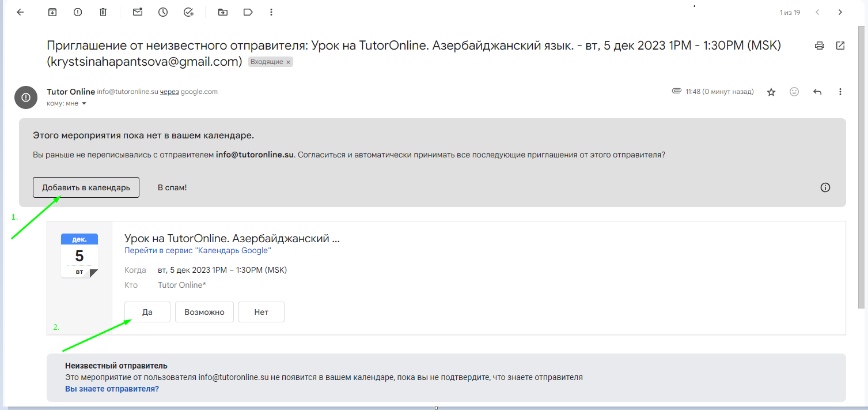Move email to folder icon

click(x=223, y=12)
